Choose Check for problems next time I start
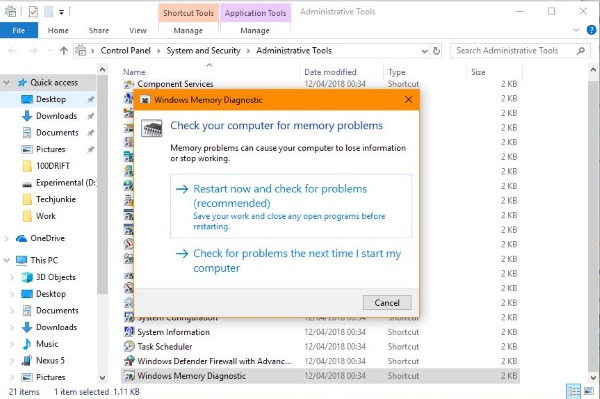The height and width of the screenshot is (399, 600). [291, 261]
